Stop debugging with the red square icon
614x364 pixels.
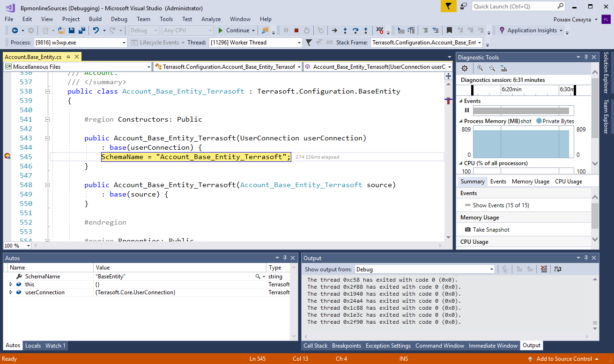click(296, 30)
